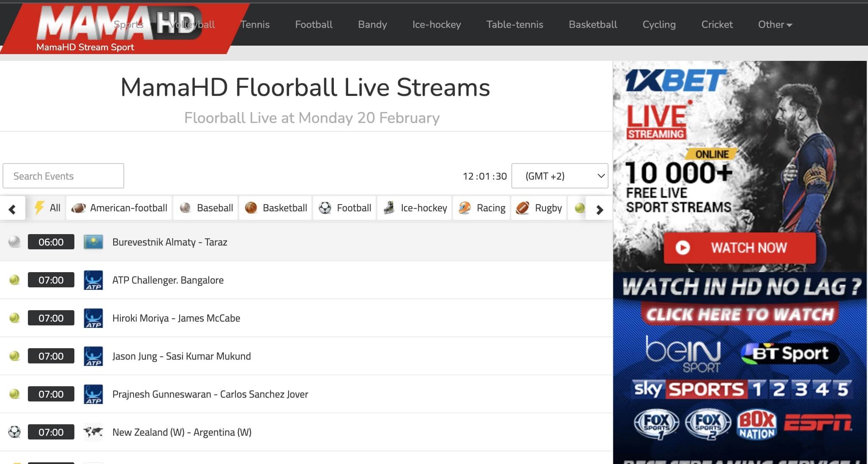Open the Table-tennis nav item
Screen dimensions: 868x464
pyautogui.click(x=514, y=25)
